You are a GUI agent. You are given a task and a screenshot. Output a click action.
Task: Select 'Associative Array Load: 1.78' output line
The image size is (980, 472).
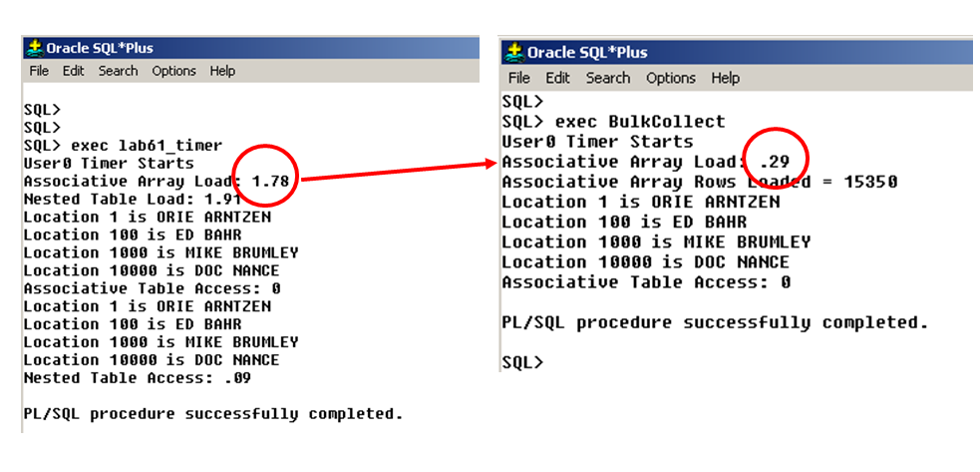tap(157, 182)
